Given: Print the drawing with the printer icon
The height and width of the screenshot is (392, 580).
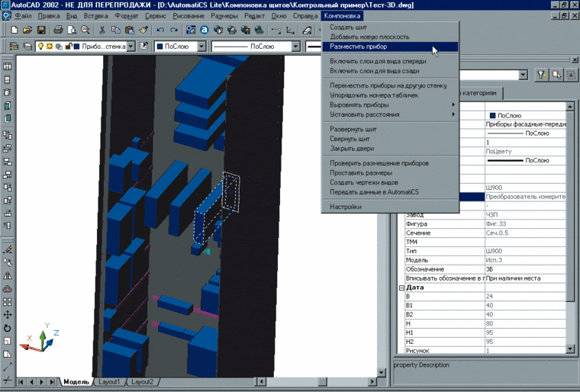Looking at the screenshot, I should tap(58, 31).
